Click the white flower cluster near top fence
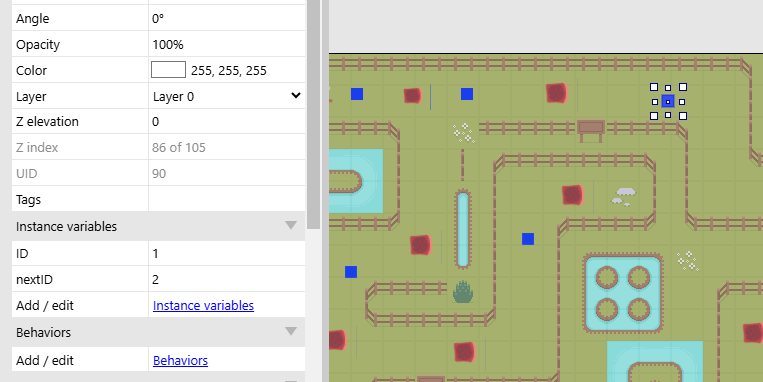 coord(464,132)
